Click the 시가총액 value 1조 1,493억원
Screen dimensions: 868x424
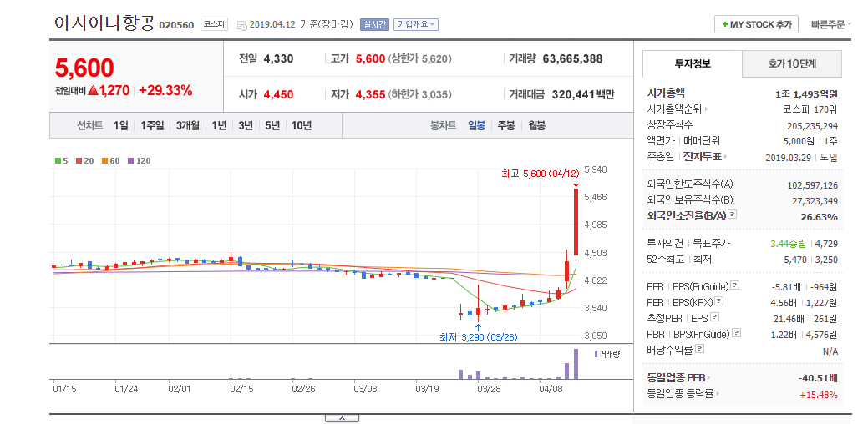coord(806,94)
